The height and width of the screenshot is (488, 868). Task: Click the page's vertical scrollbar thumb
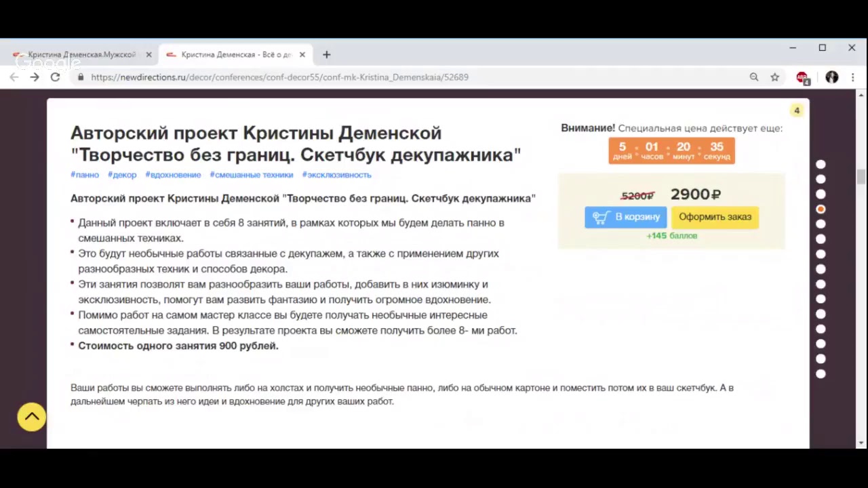pos(861,177)
